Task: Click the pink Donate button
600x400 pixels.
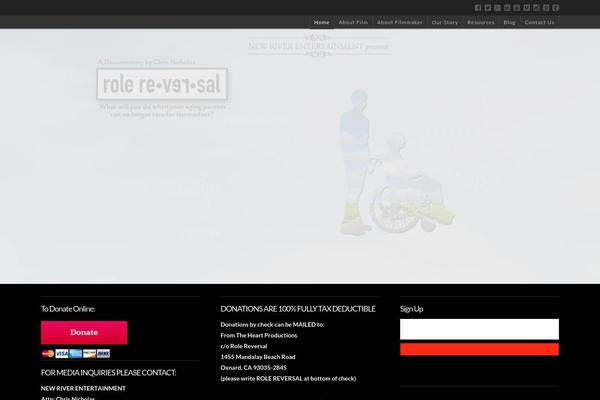Action: (x=84, y=332)
